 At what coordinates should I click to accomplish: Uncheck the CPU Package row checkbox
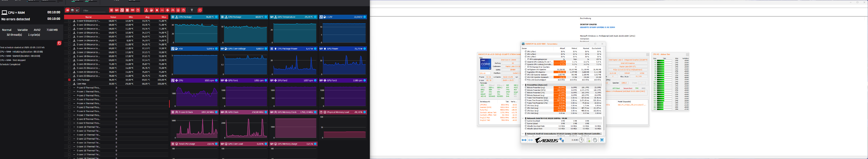(69, 80)
